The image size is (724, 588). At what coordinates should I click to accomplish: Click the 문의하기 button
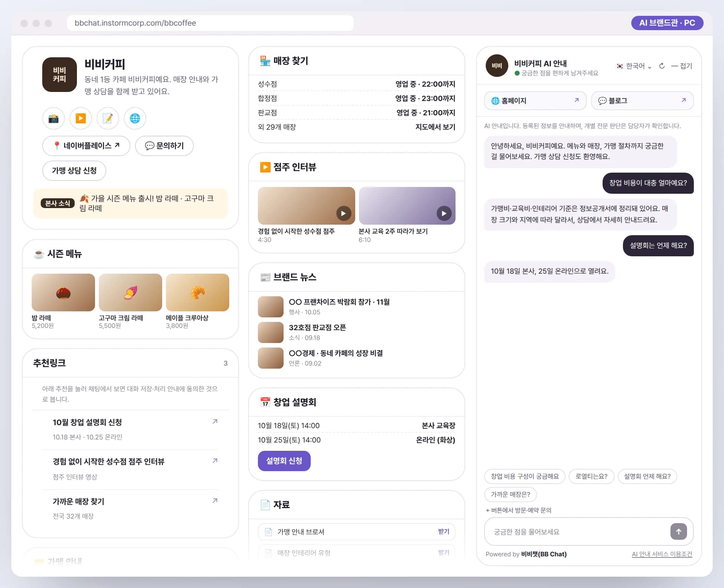click(164, 145)
